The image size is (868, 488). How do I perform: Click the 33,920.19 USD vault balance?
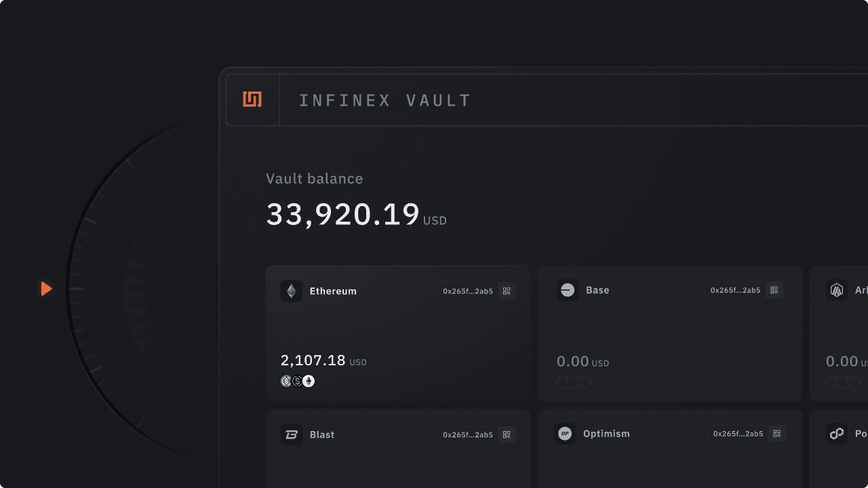(x=343, y=214)
